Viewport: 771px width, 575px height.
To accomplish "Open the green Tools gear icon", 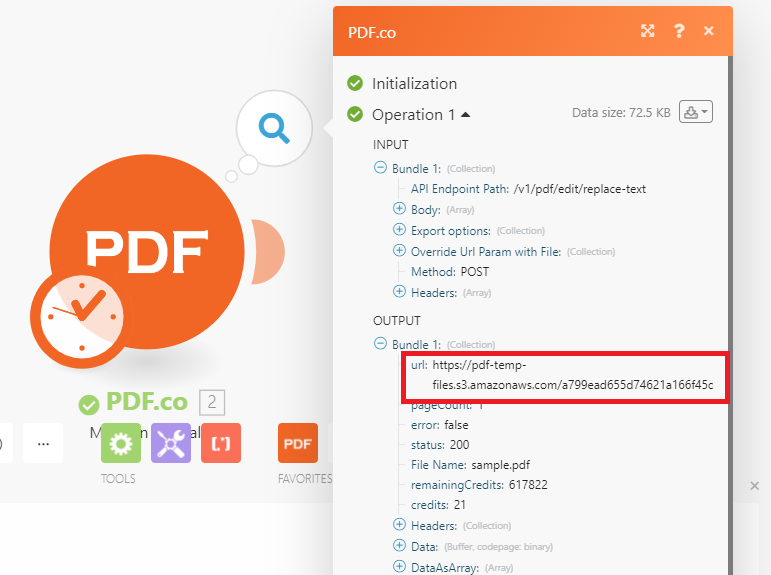I will 120,443.
